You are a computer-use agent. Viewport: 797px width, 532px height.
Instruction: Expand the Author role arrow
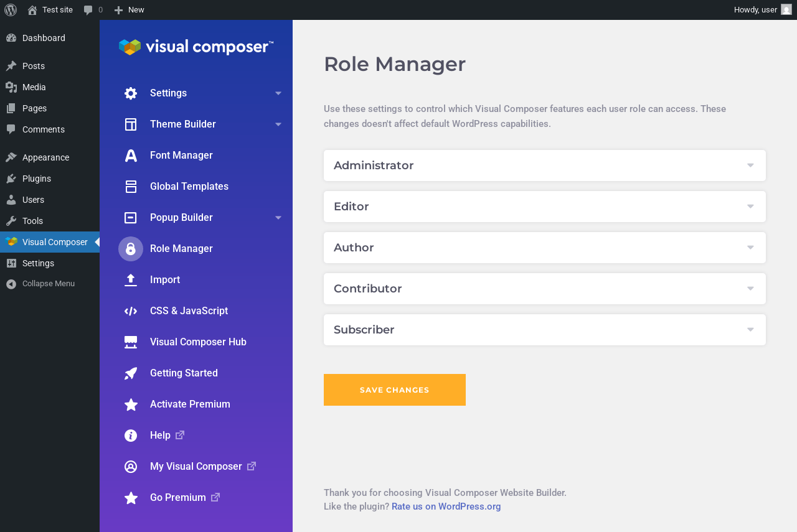pyautogui.click(x=750, y=248)
